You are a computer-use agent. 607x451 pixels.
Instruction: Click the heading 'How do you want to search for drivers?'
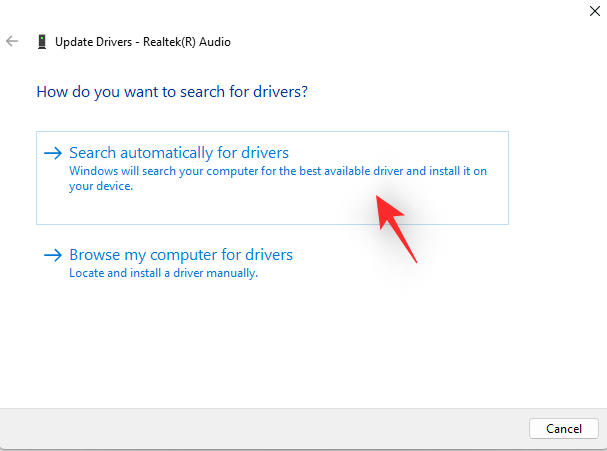pos(172,92)
